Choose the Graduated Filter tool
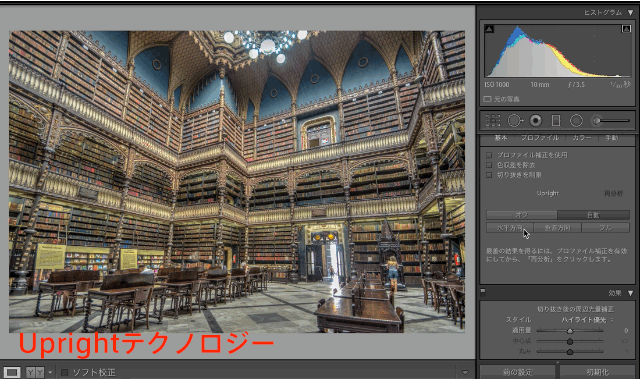This screenshot has width=640, height=379. click(x=556, y=120)
